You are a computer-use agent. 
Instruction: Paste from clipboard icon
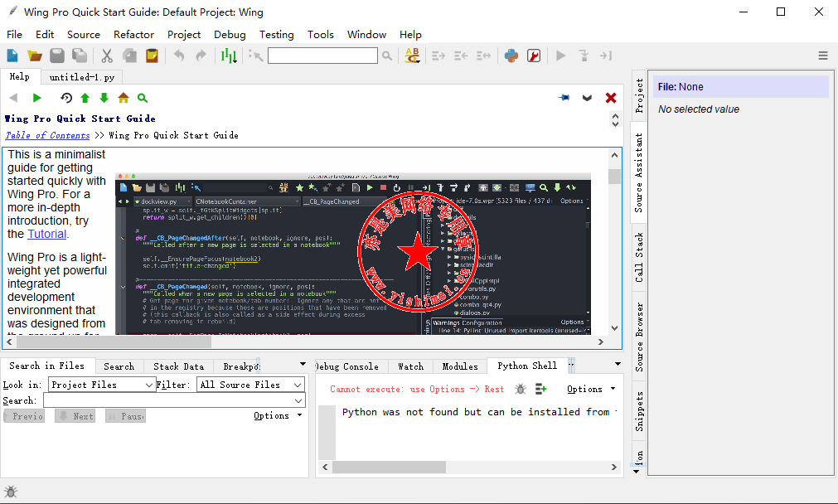coord(152,56)
